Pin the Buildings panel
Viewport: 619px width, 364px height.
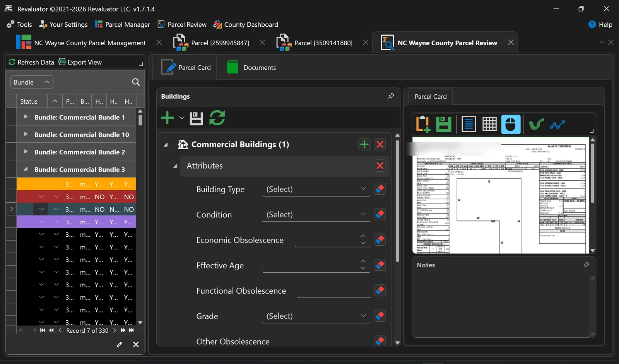[391, 96]
